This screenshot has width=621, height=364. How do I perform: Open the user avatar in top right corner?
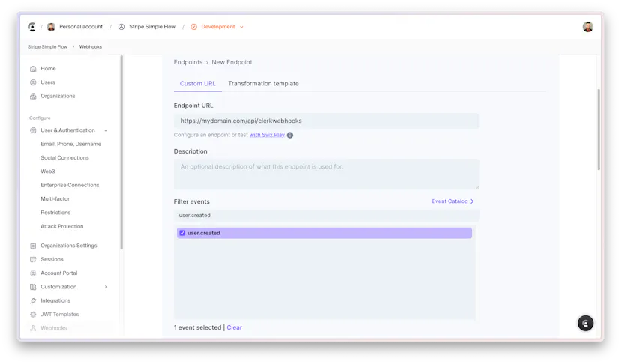click(x=587, y=27)
